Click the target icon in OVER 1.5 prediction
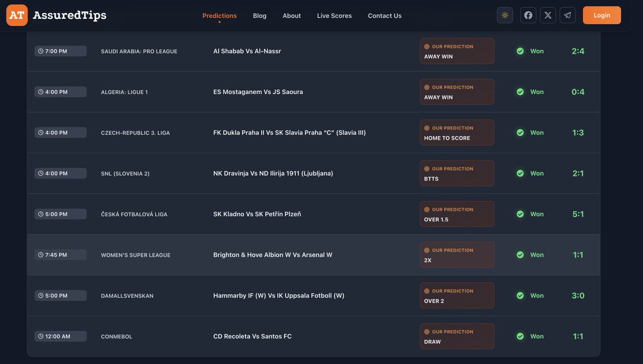This screenshot has width=643, height=364. pos(427,209)
